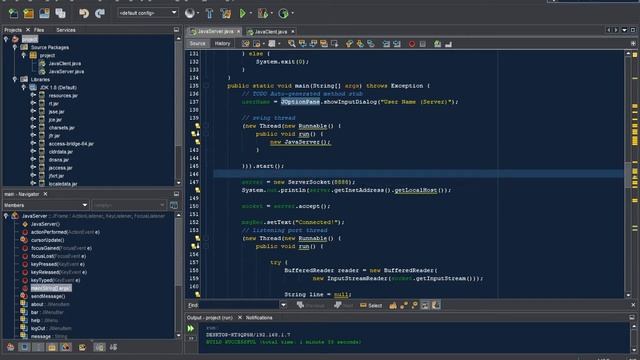Click the Projects panel vertical scrollbar
This screenshot has width=640, height=360.
[178, 110]
